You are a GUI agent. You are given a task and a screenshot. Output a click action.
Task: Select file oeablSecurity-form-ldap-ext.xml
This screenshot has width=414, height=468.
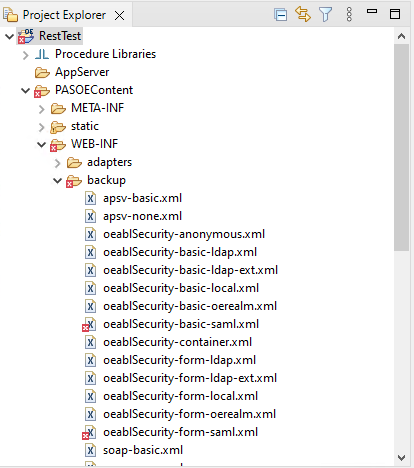click(x=190, y=378)
